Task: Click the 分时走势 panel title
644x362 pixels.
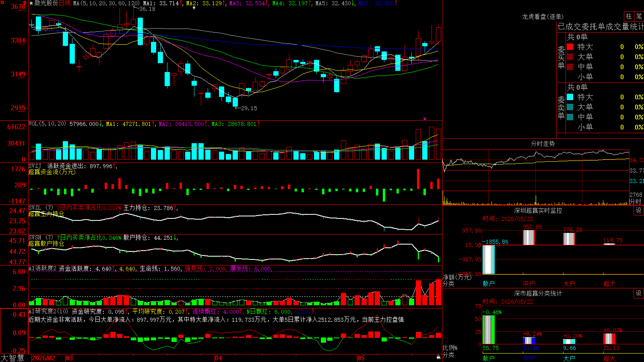Action: (x=543, y=144)
